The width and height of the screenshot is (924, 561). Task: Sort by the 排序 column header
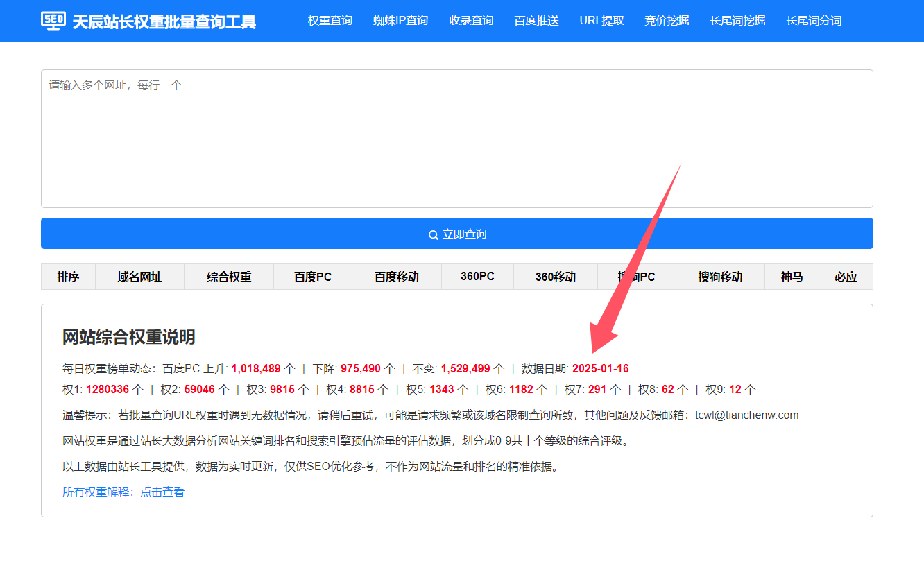click(68, 277)
